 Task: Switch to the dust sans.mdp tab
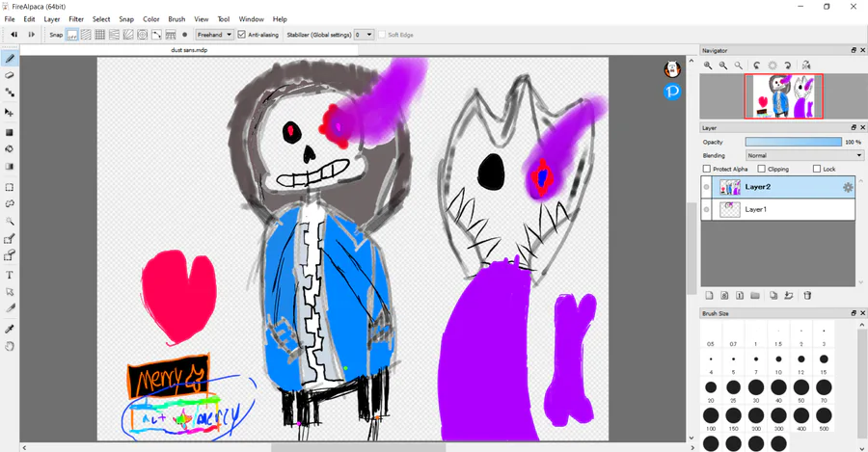point(189,50)
